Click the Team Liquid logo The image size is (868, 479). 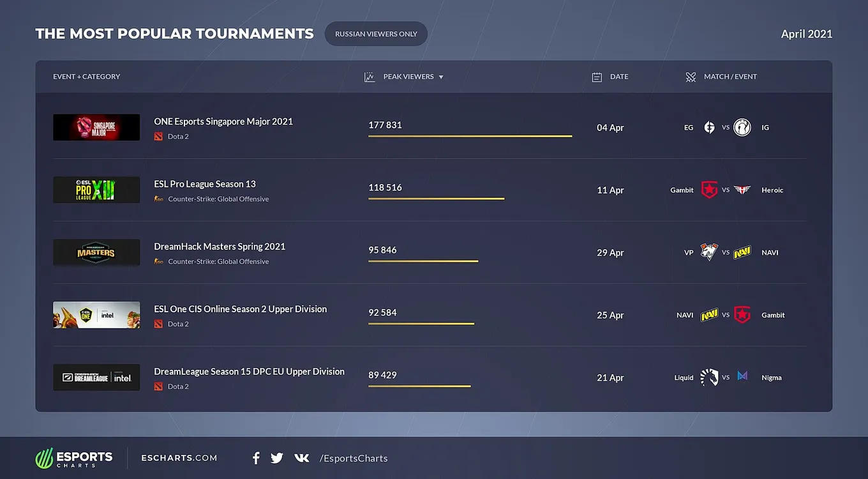click(x=709, y=377)
